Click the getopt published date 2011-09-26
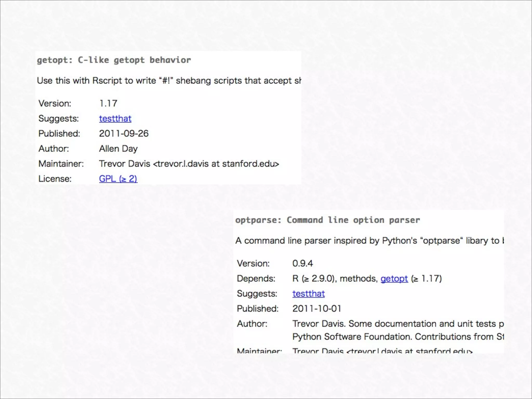The height and width of the screenshot is (399, 532). pyautogui.click(x=124, y=134)
